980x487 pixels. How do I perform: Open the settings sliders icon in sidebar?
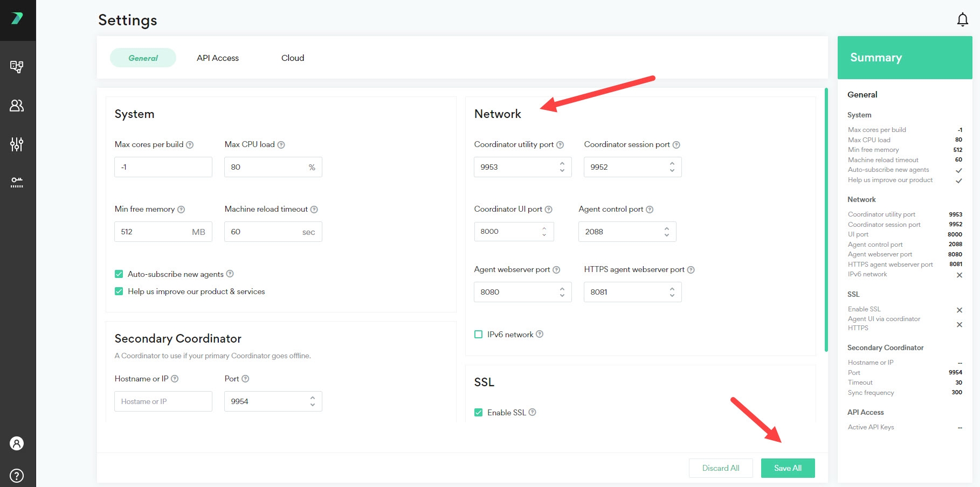coord(17,144)
